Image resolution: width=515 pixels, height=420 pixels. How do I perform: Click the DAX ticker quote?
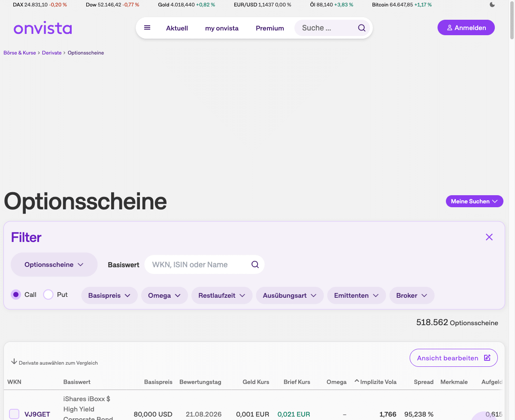point(40,5)
